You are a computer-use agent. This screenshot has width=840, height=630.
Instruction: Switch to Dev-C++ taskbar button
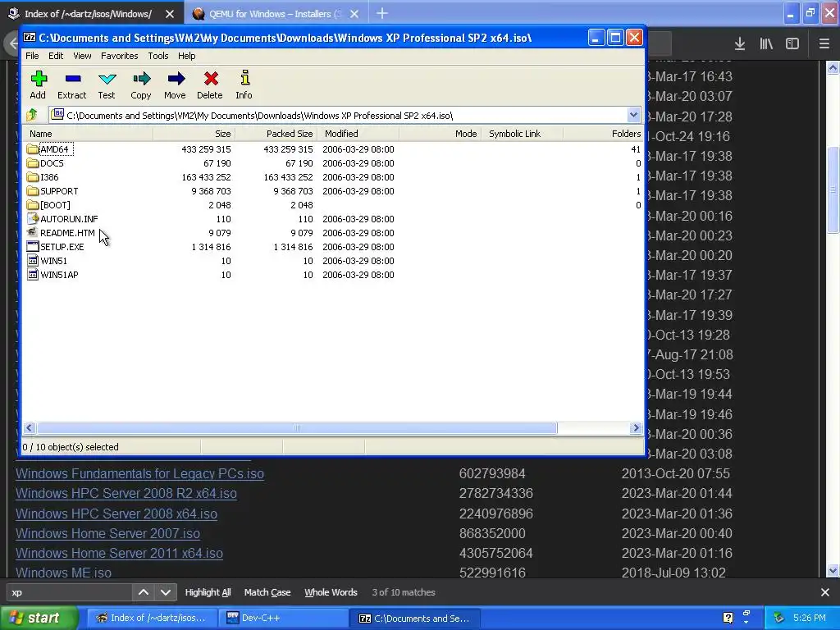click(x=283, y=618)
